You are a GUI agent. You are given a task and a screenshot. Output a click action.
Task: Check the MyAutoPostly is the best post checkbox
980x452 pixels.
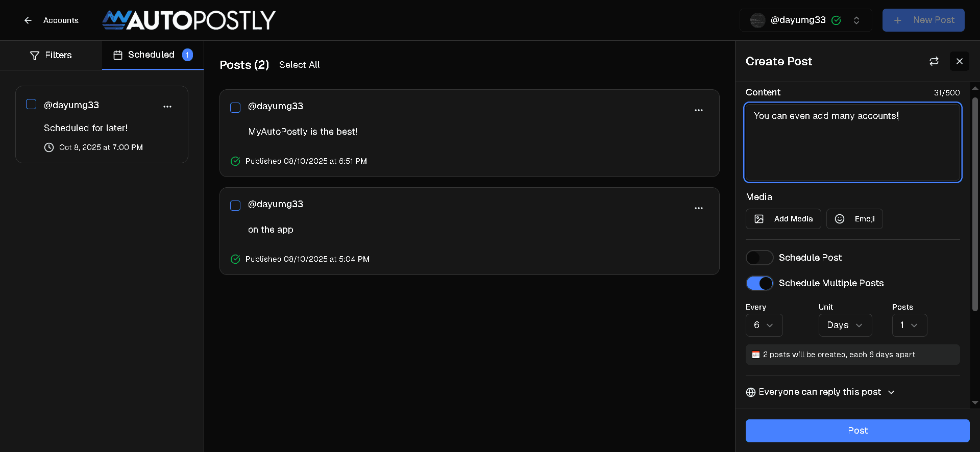coord(235,108)
